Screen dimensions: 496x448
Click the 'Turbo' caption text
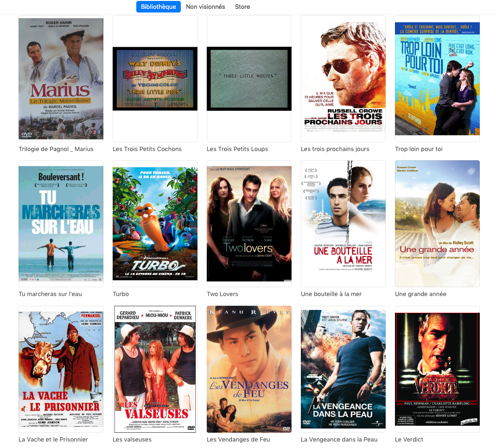click(x=121, y=294)
